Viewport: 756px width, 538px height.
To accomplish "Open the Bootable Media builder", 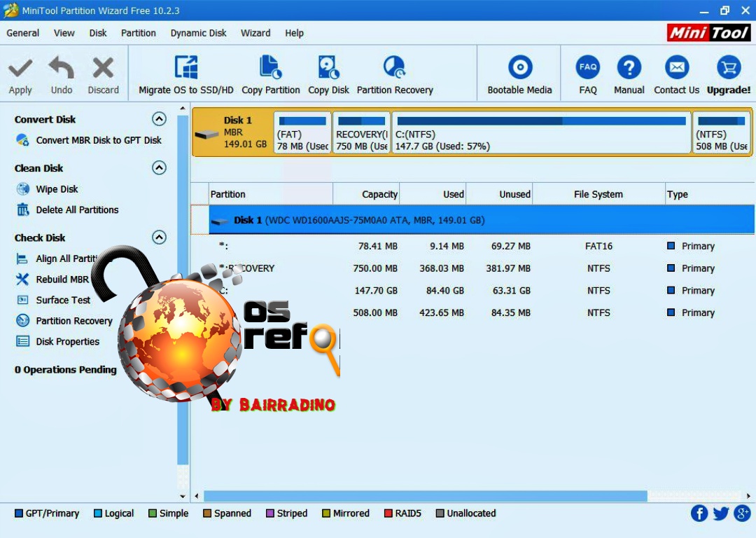I will pyautogui.click(x=519, y=75).
